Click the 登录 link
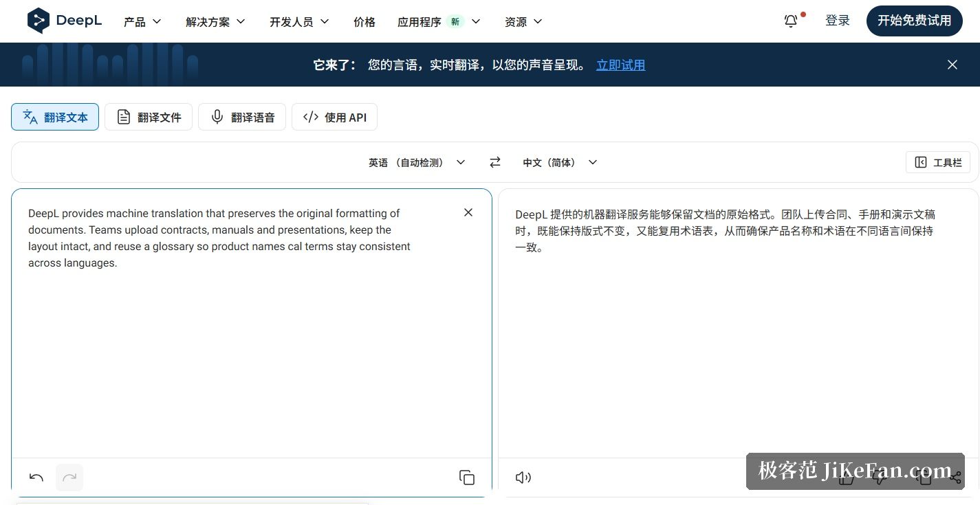980x505 pixels. [838, 21]
